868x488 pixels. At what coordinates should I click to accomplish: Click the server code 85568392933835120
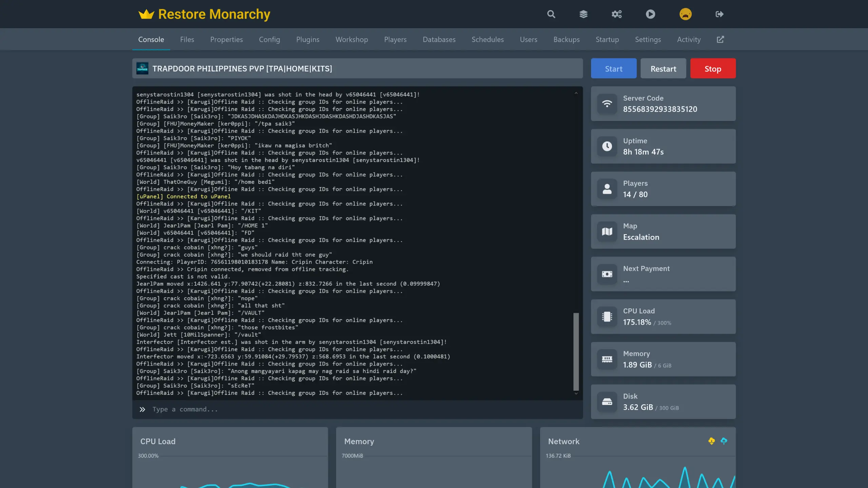(660, 109)
